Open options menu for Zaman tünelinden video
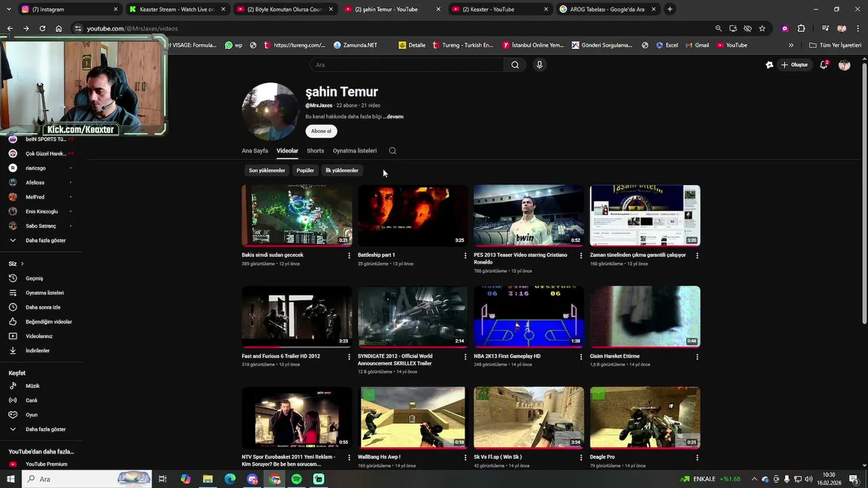 pos(697,256)
